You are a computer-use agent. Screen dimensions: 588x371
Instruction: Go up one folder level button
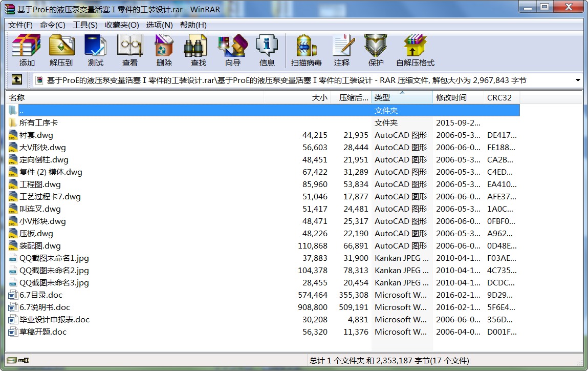tap(17, 80)
